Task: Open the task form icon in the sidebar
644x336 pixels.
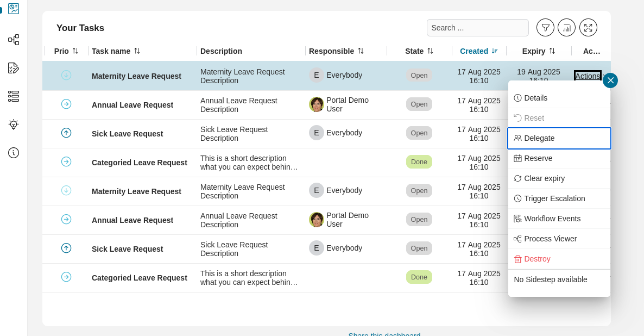Action: (13, 68)
